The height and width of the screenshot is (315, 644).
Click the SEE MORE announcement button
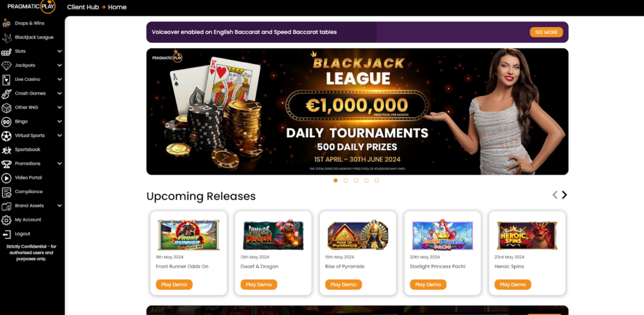(547, 32)
